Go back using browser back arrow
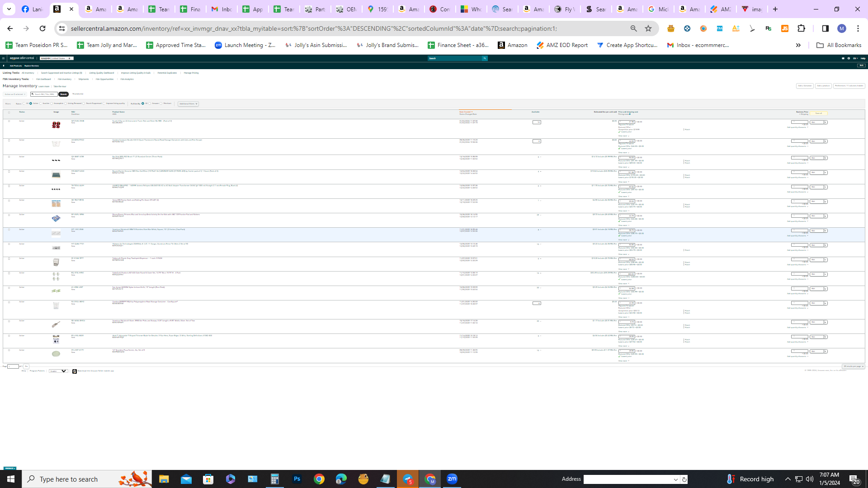This screenshot has width=868, height=488. [10, 28]
